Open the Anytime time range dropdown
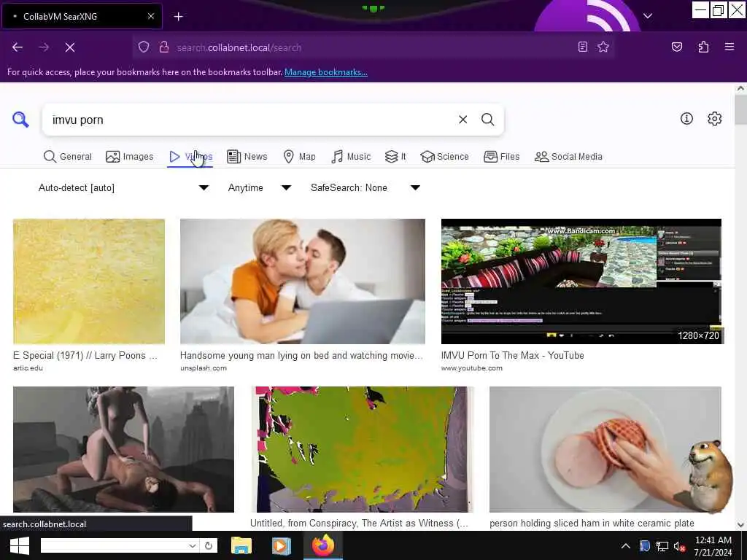 (260, 187)
